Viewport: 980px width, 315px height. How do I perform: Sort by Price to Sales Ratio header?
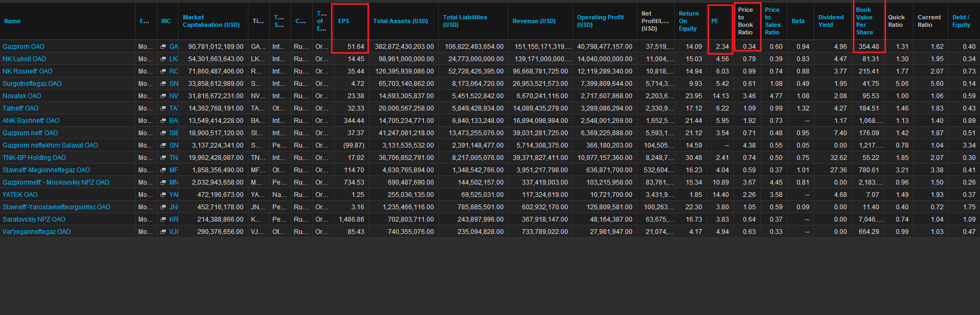click(x=772, y=21)
